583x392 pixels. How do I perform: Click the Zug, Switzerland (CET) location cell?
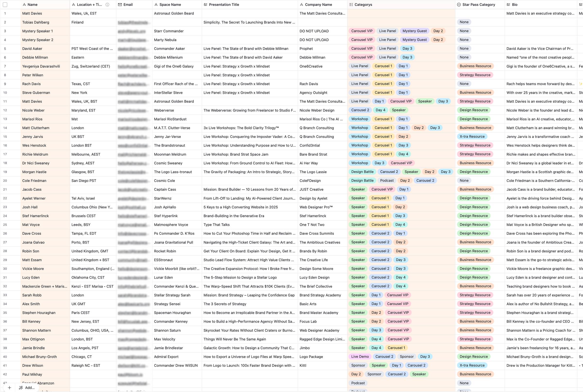(93, 66)
